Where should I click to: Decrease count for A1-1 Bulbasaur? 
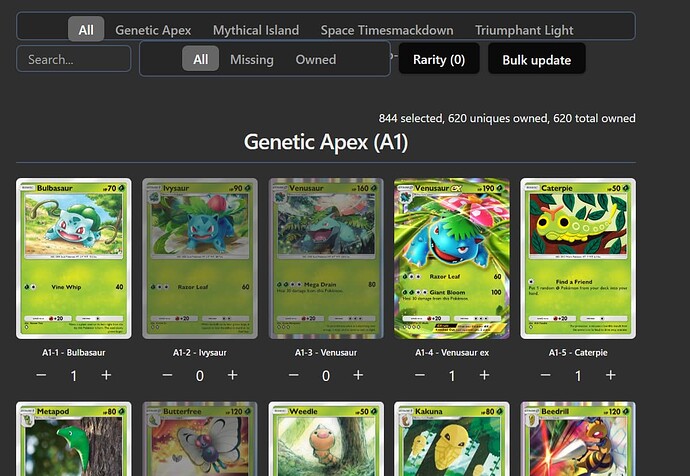[x=41, y=375]
